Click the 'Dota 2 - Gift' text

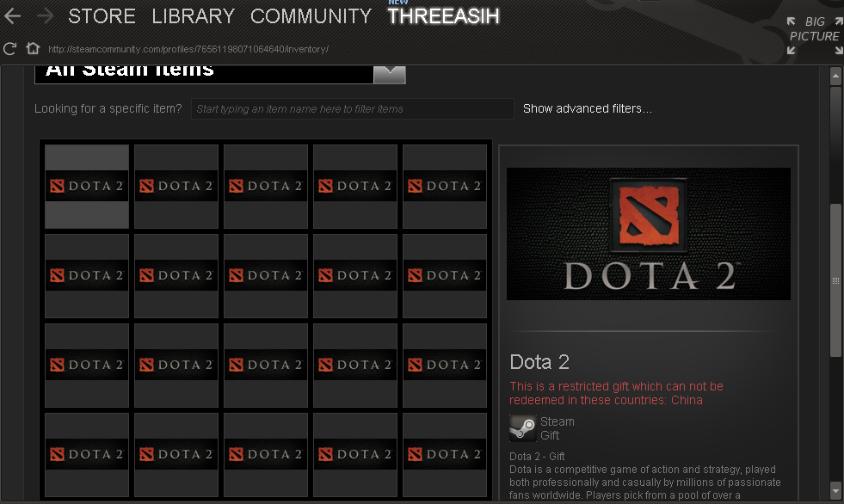(537, 456)
